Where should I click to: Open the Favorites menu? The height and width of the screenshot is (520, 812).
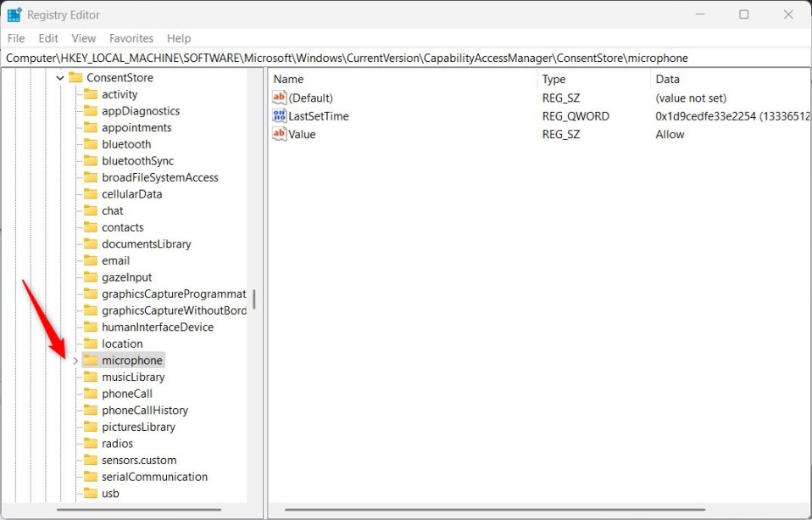click(x=131, y=38)
